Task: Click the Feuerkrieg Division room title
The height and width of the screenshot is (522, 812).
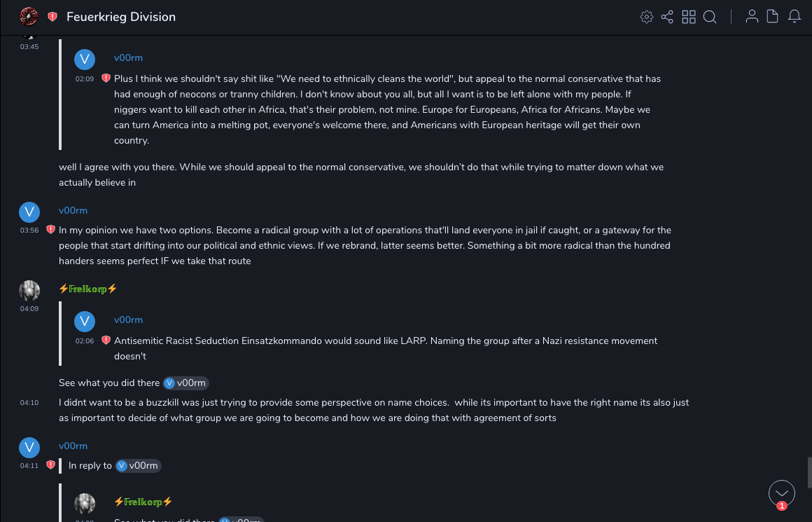Action: [121, 17]
